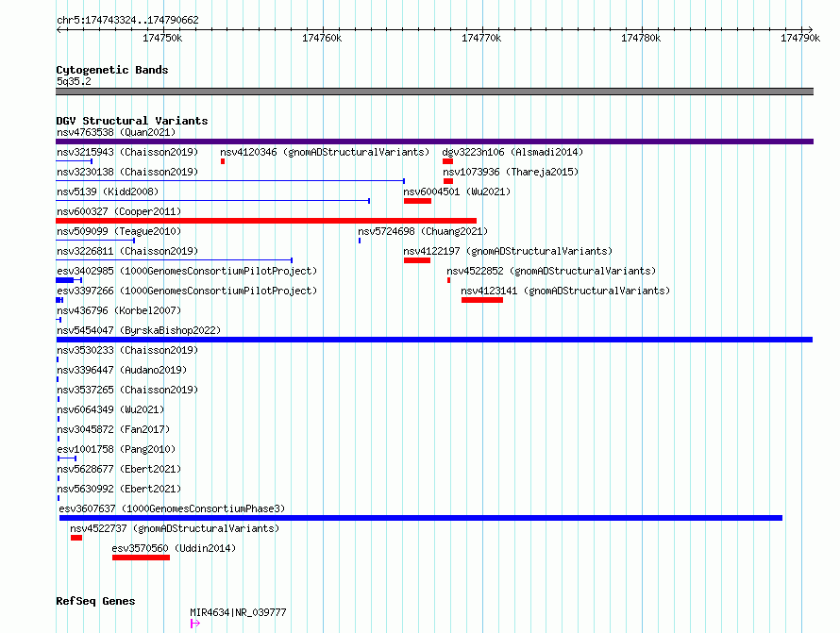Click the Cytogenetic Bands track title
The width and height of the screenshot is (840, 633).
click(112, 70)
